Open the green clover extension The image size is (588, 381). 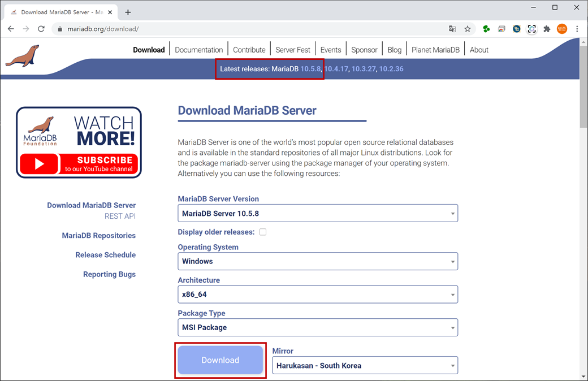(486, 29)
